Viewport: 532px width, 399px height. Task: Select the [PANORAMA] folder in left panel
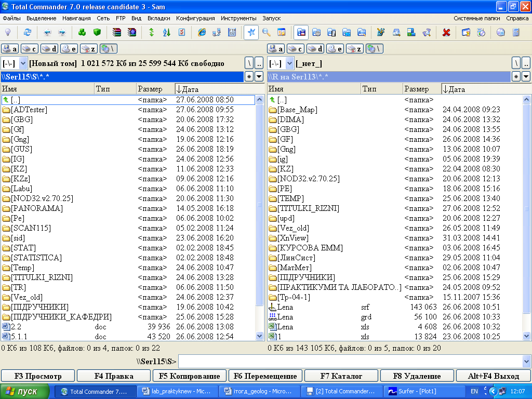pos(37,208)
